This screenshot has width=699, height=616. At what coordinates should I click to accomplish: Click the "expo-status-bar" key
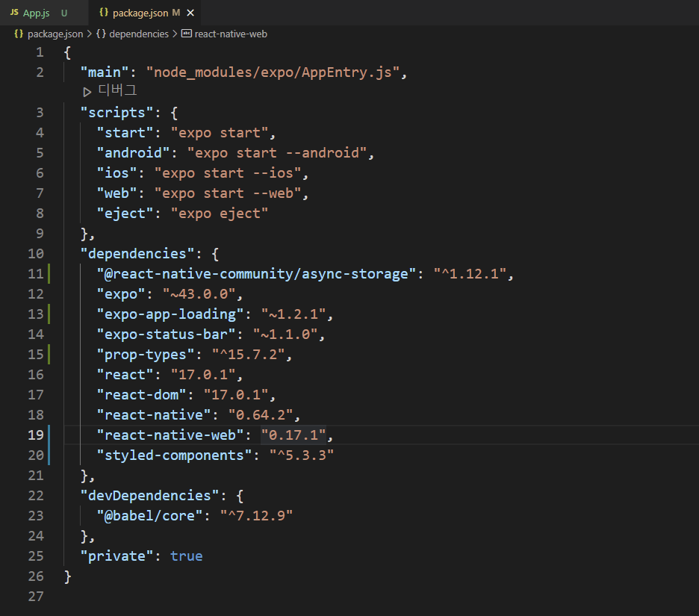(x=166, y=335)
